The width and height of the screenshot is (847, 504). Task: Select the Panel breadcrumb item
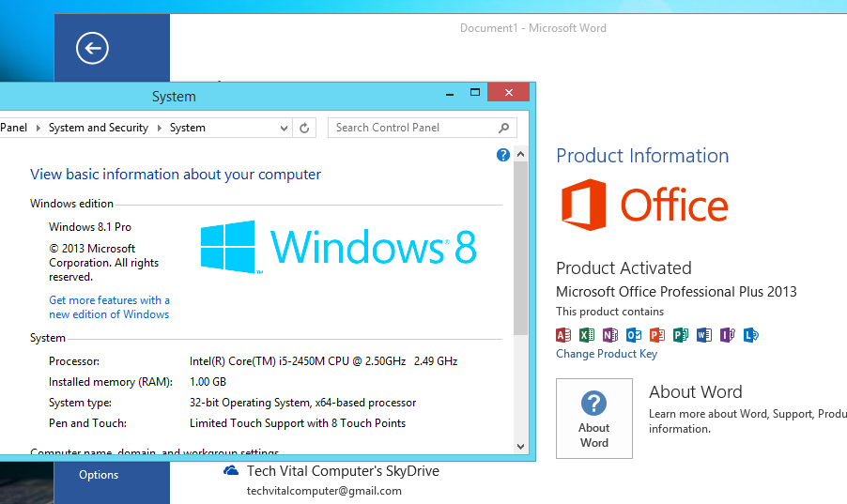click(x=13, y=128)
